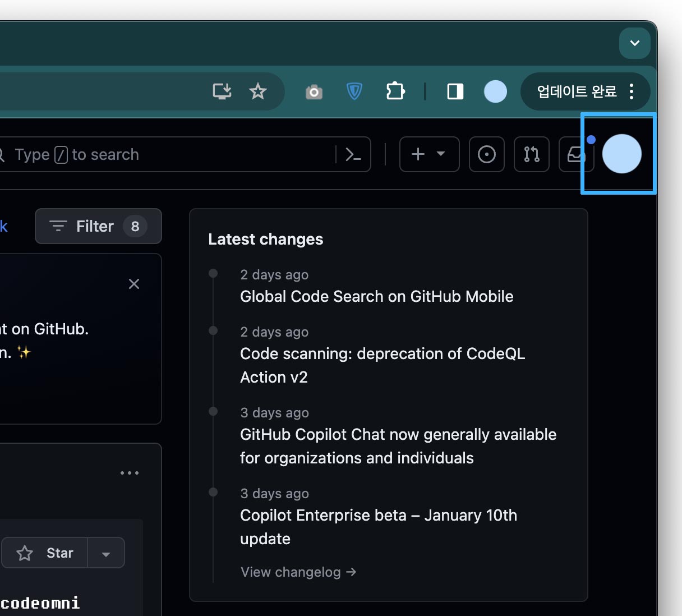Click the View changelog link
682x616 pixels.
298,572
